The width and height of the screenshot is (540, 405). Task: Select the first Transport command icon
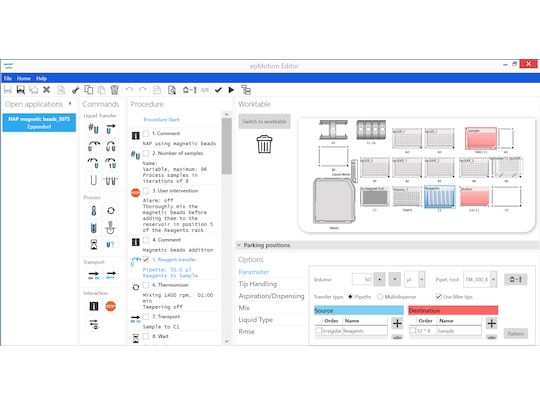pos(93,275)
